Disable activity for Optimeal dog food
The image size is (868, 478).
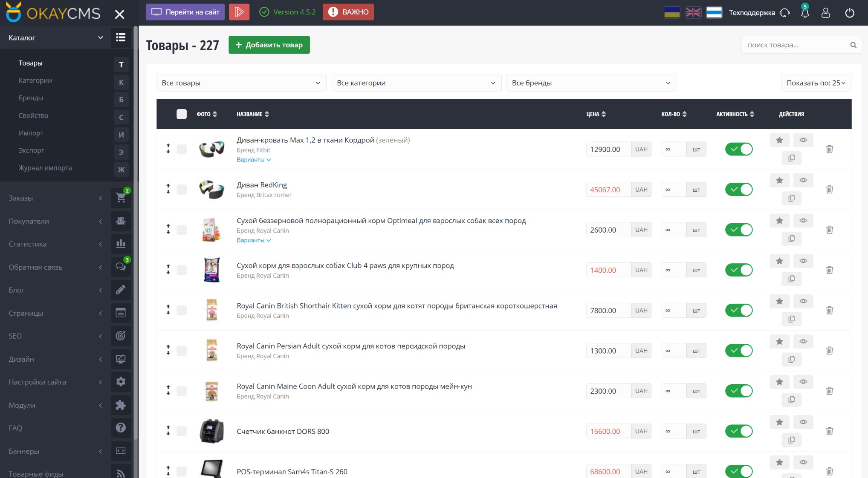pyautogui.click(x=739, y=230)
